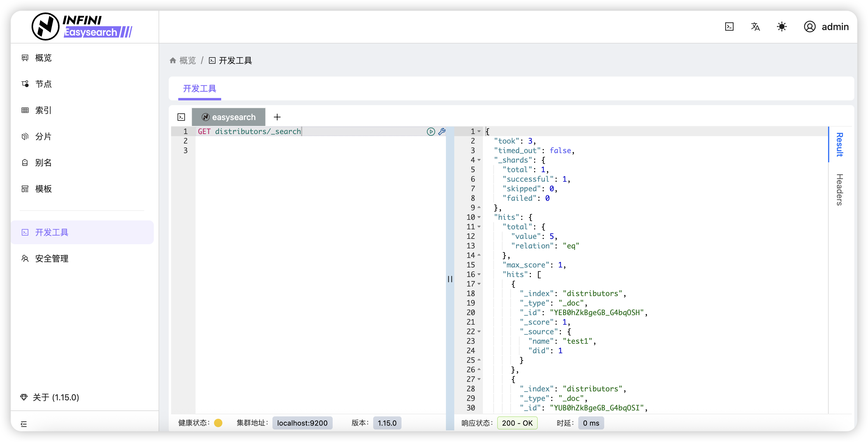The height and width of the screenshot is (442, 868).
Task: Run the GET distributors/_search request
Action: click(x=431, y=132)
